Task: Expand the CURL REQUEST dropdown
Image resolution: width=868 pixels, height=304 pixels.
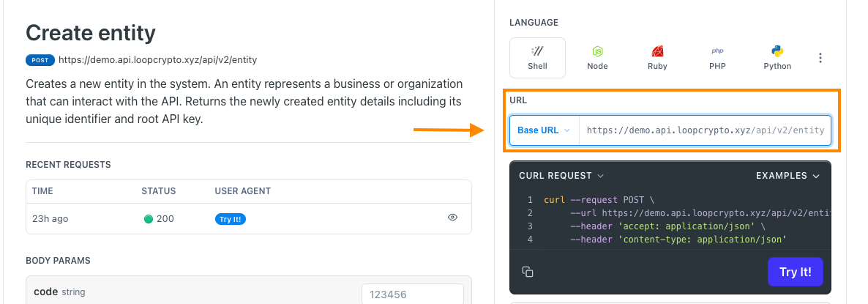Action: point(561,176)
